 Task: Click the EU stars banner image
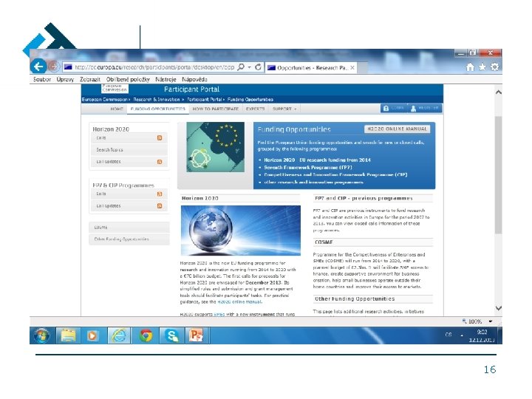point(216,147)
